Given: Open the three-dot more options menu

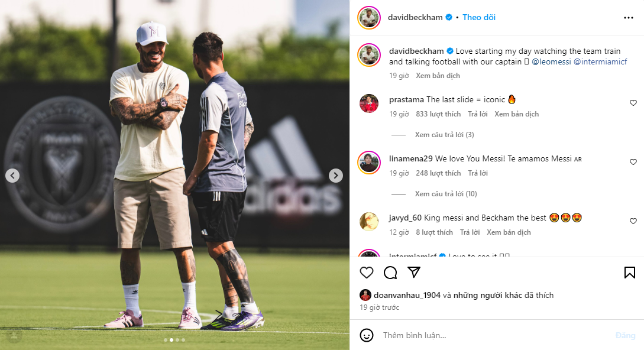Looking at the screenshot, I should click(x=629, y=18).
